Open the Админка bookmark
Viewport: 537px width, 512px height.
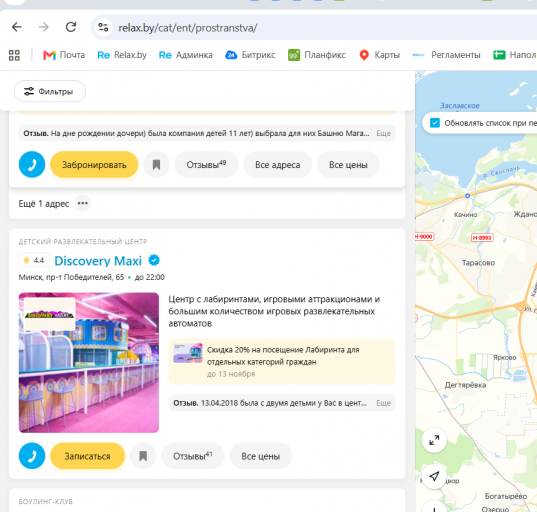[x=186, y=55]
